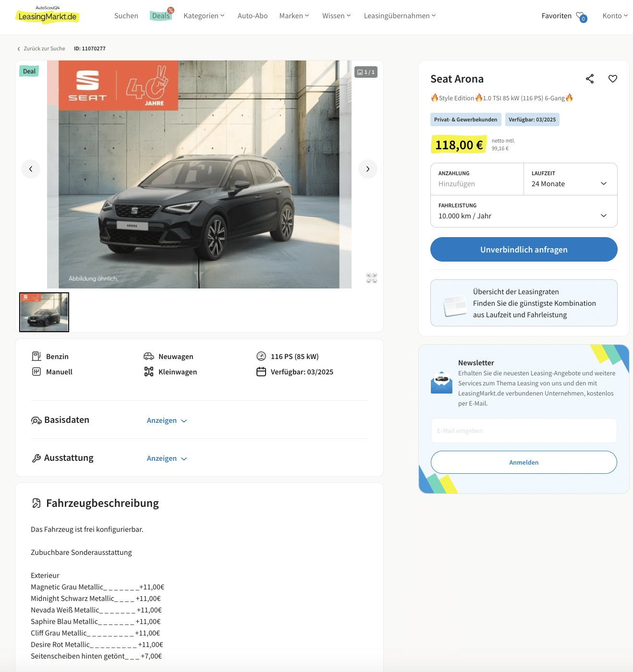
Task: Click the favorites heart counter in the header
Action: (x=581, y=17)
